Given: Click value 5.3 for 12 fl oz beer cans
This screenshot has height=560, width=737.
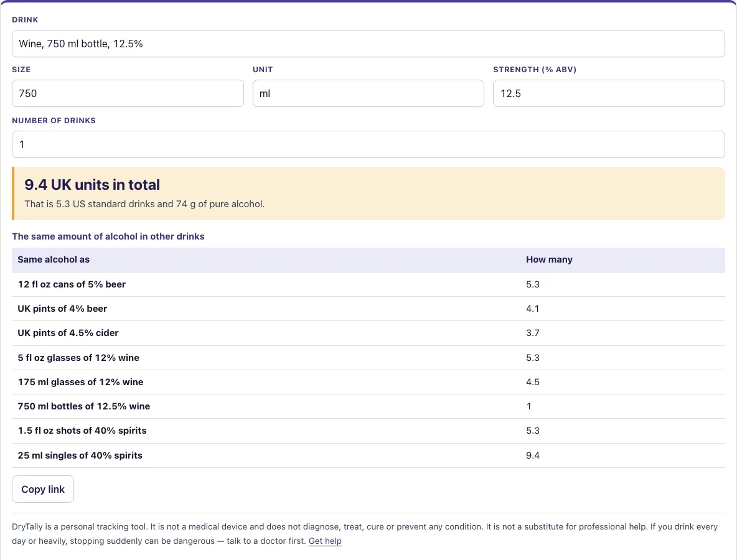Looking at the screenshot, I should coord(533,284).
